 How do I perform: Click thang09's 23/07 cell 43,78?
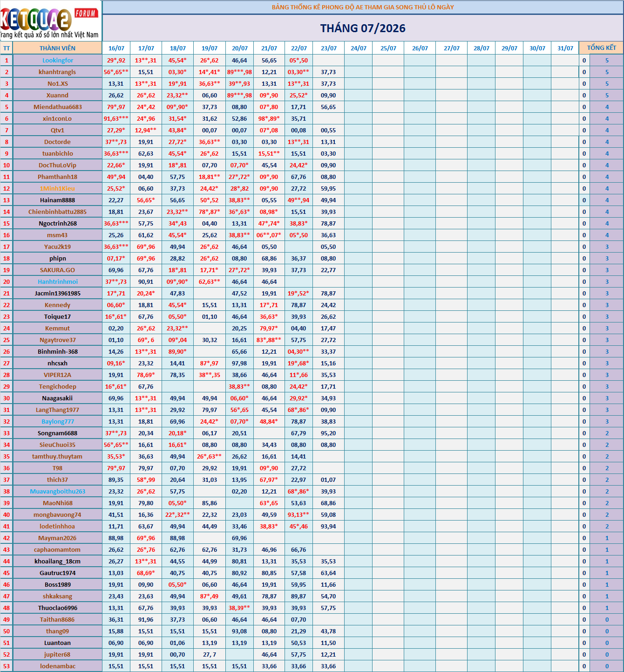tap(329, 631)
